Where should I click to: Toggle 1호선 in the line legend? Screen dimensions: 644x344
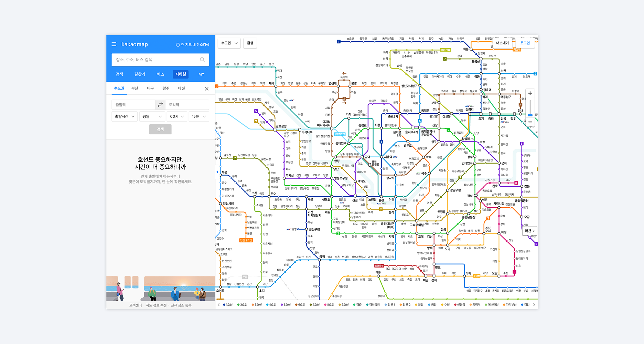228,305
